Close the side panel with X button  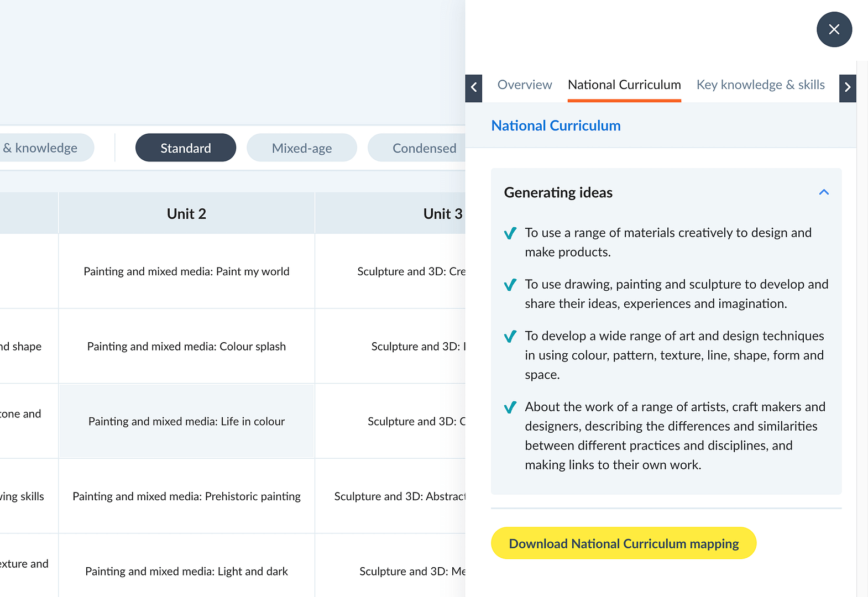click(x=834, y=29)
